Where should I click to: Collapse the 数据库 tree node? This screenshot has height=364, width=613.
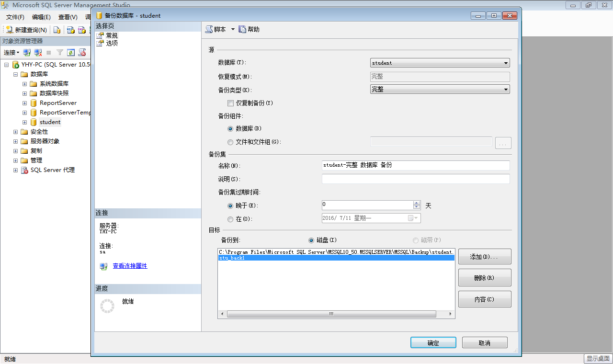coord(16,74)
